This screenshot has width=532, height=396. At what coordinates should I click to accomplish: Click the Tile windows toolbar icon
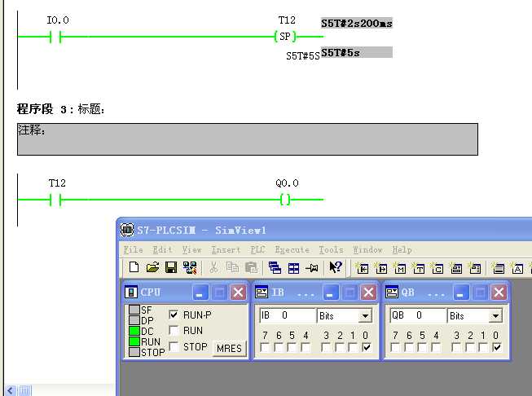293,267
